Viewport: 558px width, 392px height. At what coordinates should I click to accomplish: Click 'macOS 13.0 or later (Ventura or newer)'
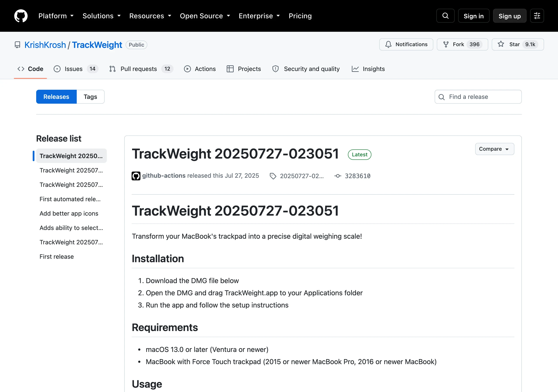point(207,350)
